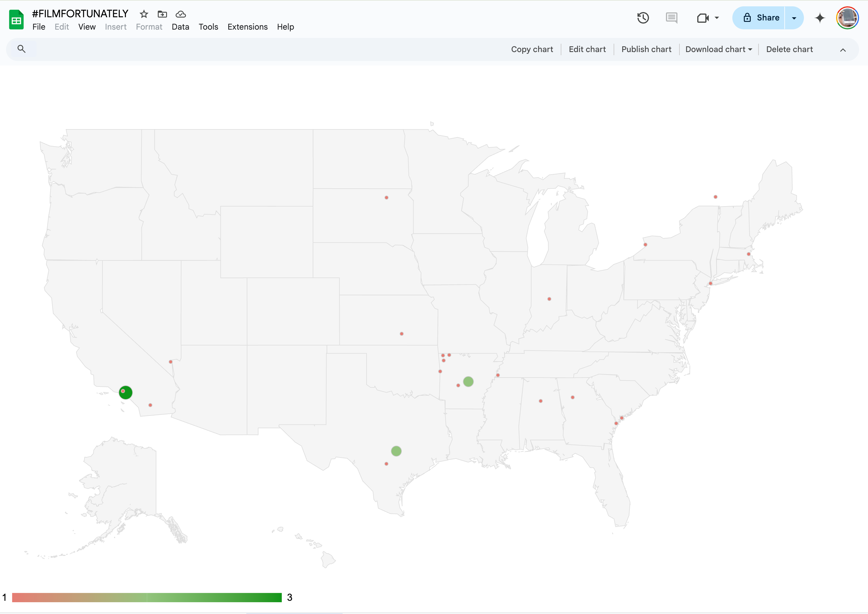Click the search magnifier icon
This screenshot has height=614, width=868.
click(22, 49)
